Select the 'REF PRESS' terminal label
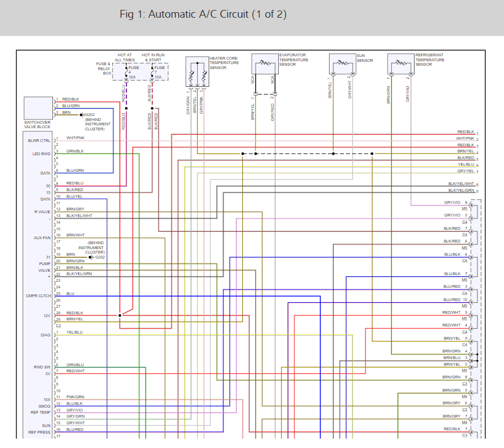 39,432
